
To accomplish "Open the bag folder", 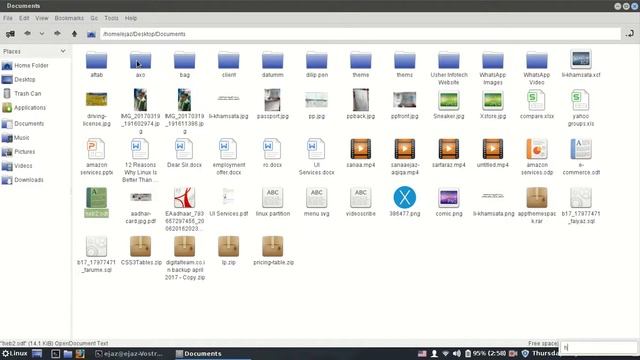I will coord(184,64).
